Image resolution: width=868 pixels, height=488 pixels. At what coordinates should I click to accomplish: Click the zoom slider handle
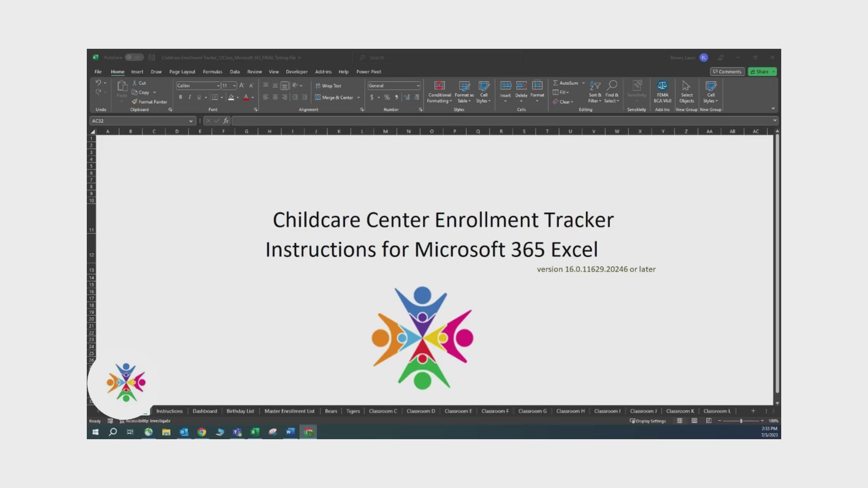pos(741,421)
